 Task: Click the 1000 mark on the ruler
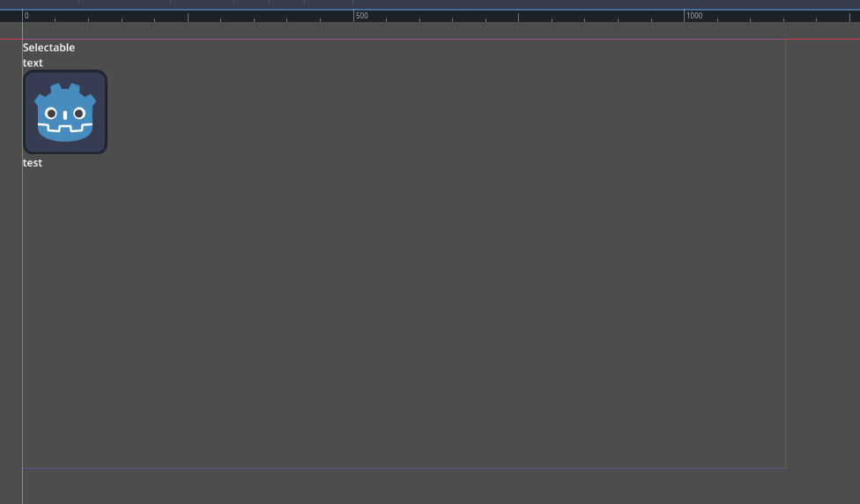point(694,16)
